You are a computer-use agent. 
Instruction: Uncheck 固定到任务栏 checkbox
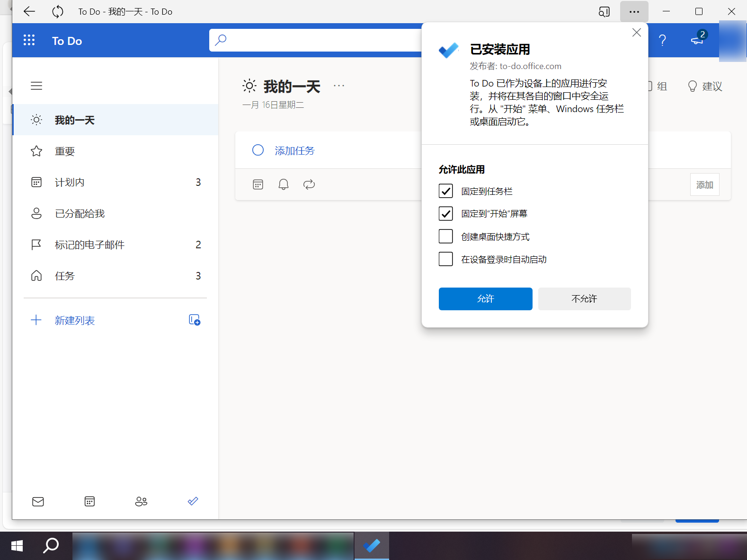445,191
